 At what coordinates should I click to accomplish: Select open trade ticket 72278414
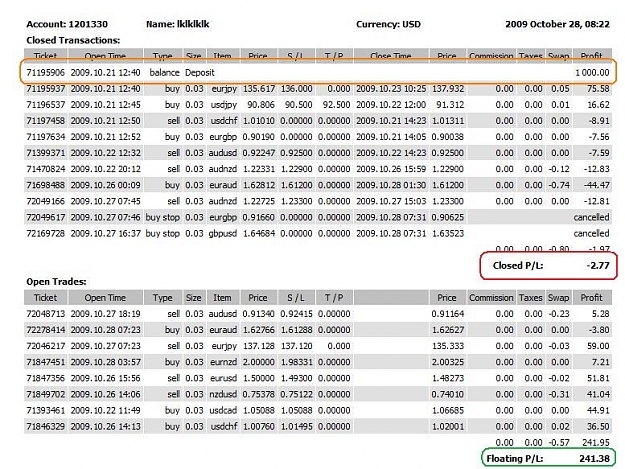tap(45, 330)
